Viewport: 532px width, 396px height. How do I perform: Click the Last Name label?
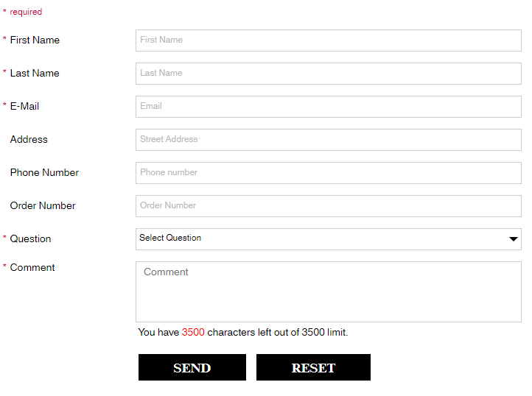[35, 73]
